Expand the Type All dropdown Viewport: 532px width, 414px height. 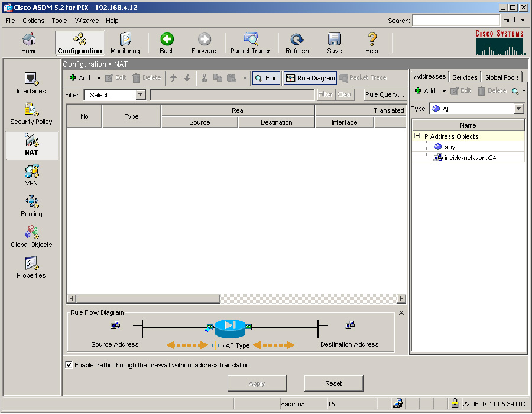click(x=518, y=109)
